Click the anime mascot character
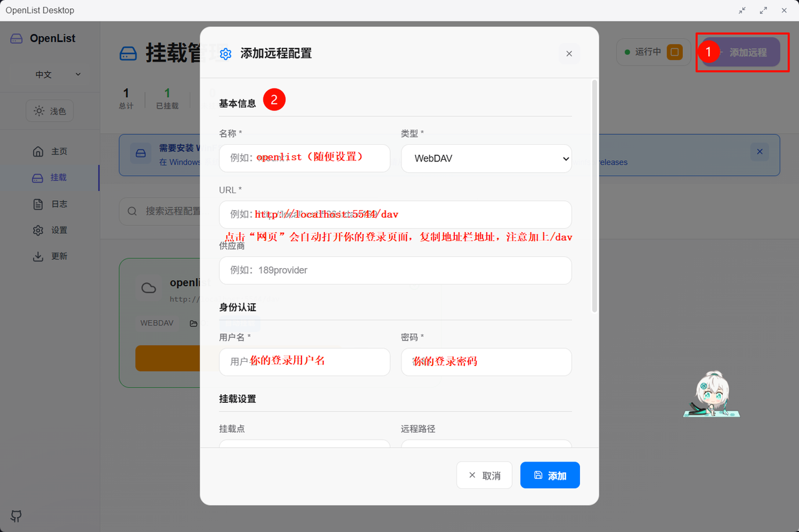 click(x=711, y=395)
